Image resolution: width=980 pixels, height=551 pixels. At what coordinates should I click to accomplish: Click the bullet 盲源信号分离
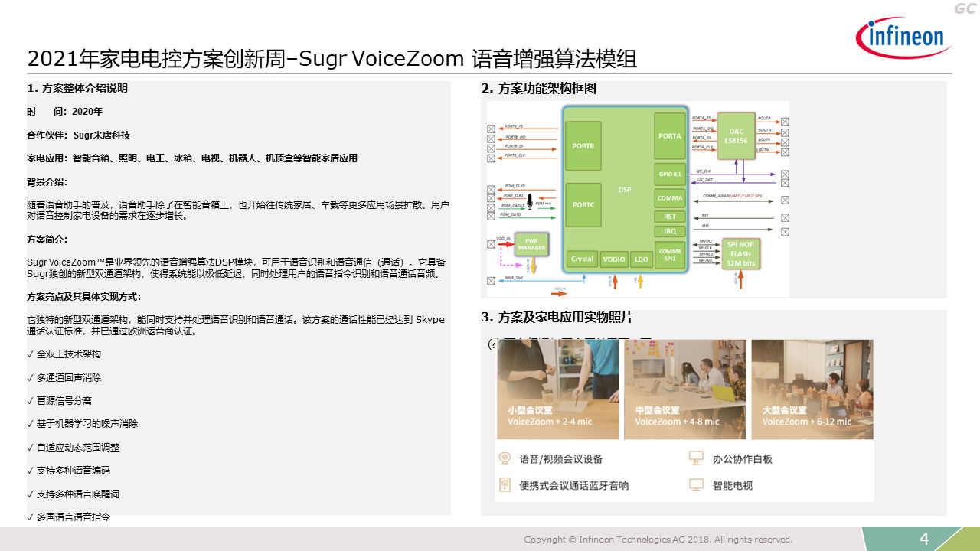coord(59,400)
